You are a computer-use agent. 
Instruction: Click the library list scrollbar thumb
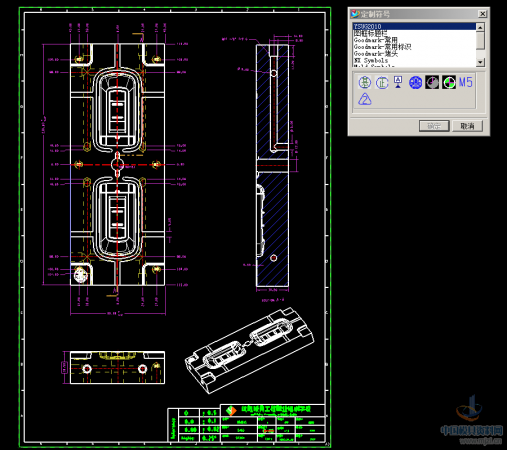point(480,40)
